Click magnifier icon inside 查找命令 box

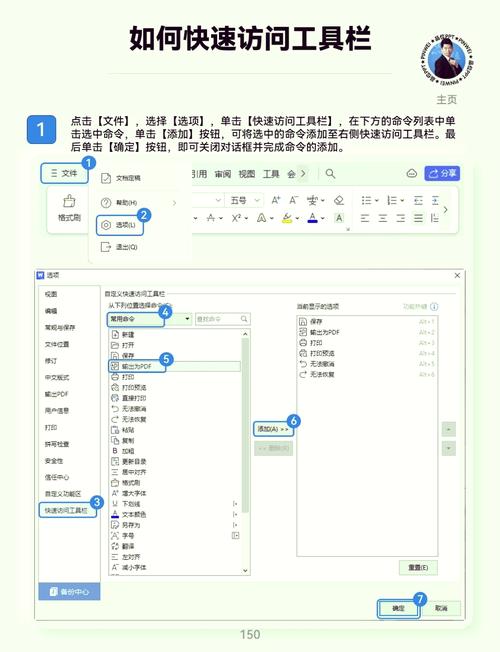pos(244,319)
